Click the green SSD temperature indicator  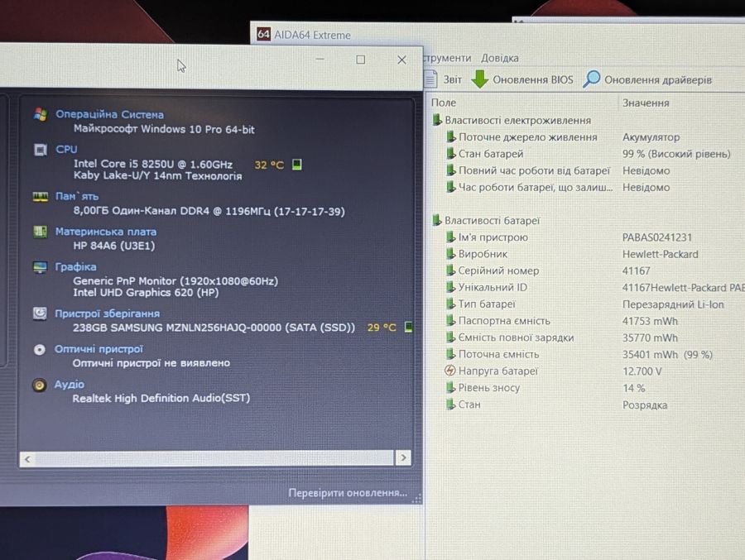[x=408, y=327]
